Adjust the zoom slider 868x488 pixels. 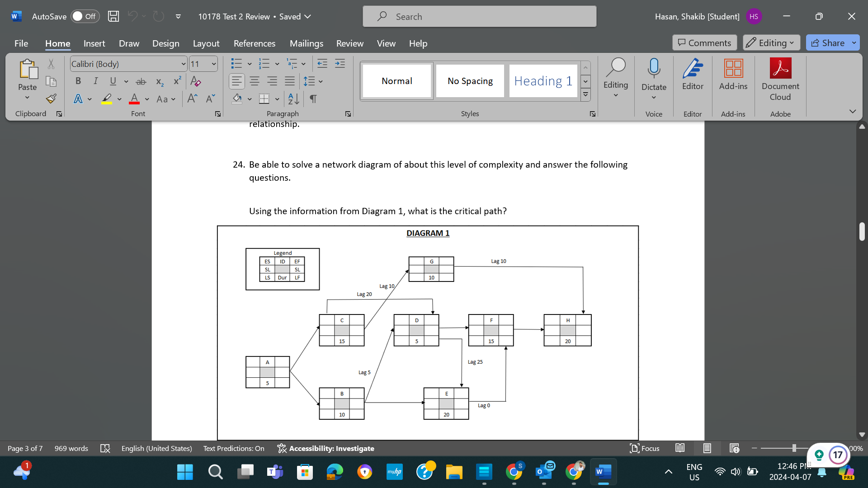coord(793,448)
